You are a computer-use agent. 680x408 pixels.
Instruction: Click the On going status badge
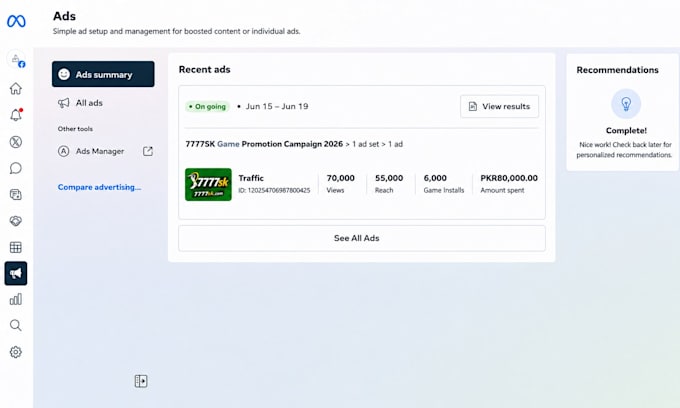(208, 106)
